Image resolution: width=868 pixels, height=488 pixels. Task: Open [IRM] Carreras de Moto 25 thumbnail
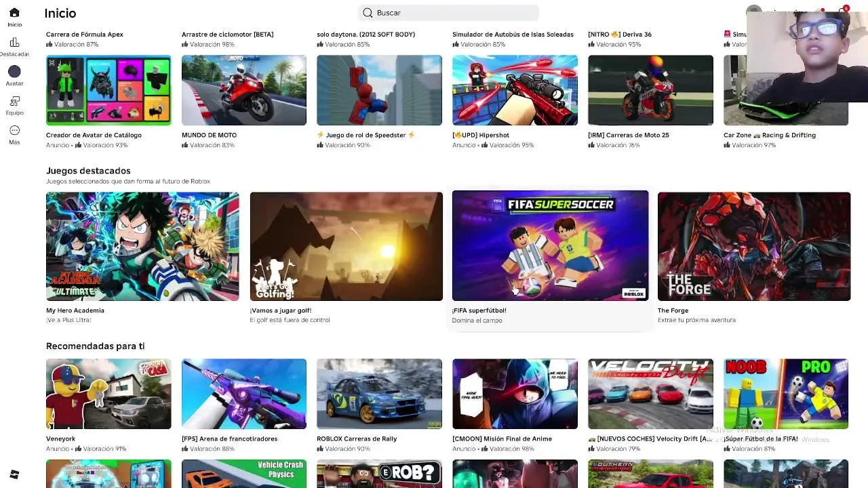[x=650, y=90]
